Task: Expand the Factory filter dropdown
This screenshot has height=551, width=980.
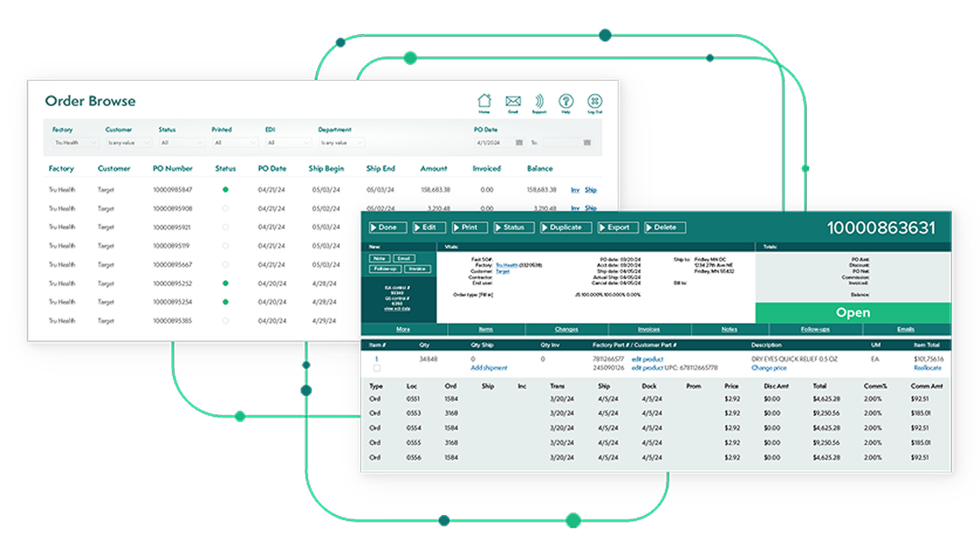Action: (x=75, y=142)
